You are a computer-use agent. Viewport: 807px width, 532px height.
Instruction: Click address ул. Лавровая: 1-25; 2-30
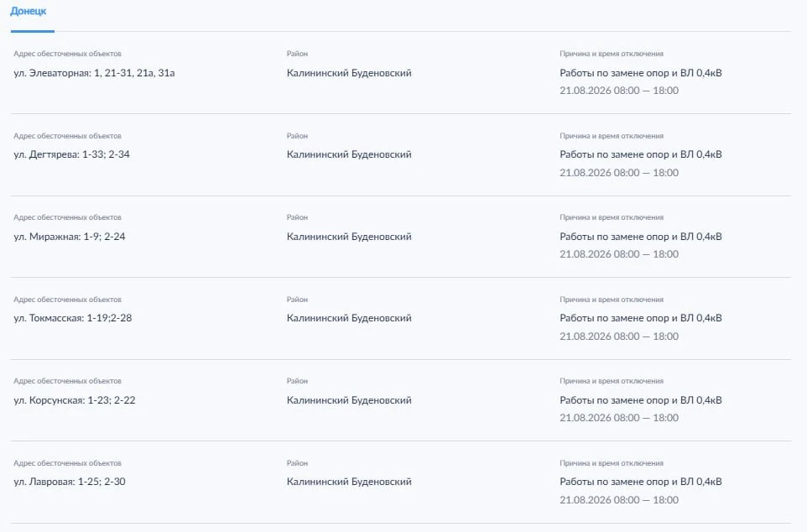tap(70, 482)
